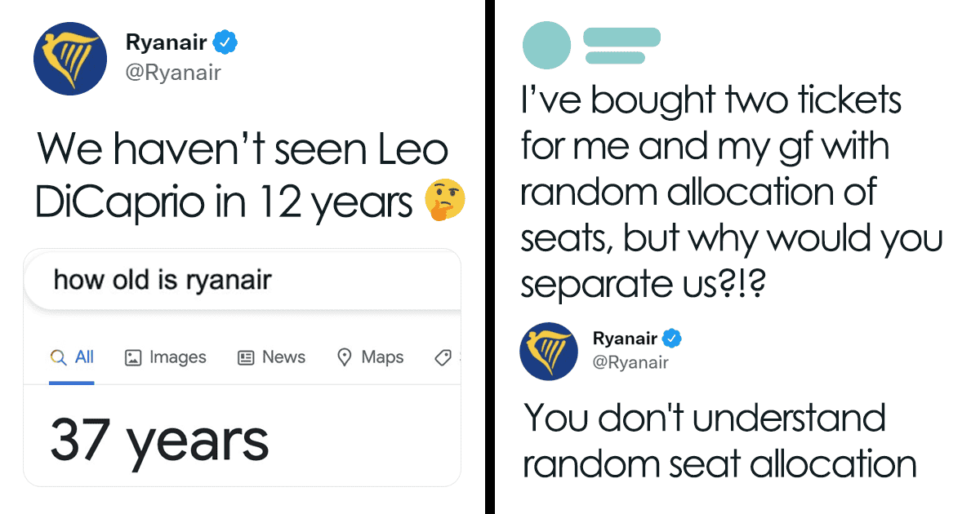Click the picture icon beside Images

click(x=133, y=357)
